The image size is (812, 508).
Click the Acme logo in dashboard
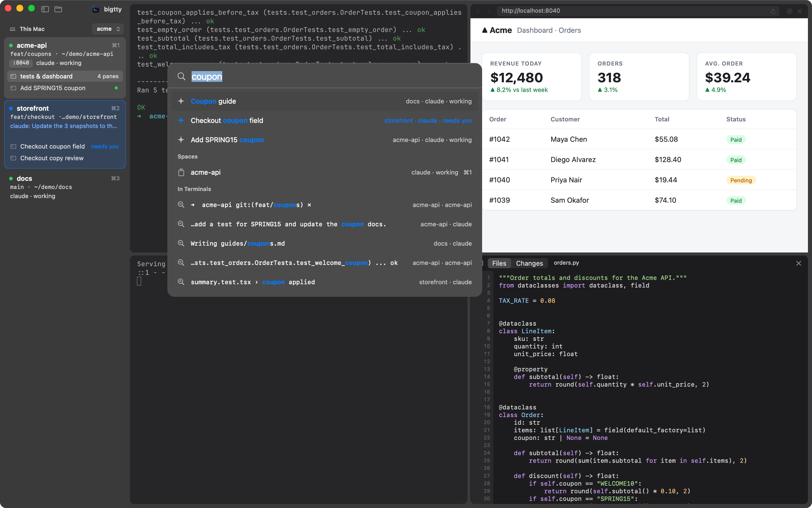click(x=497, y=30)
